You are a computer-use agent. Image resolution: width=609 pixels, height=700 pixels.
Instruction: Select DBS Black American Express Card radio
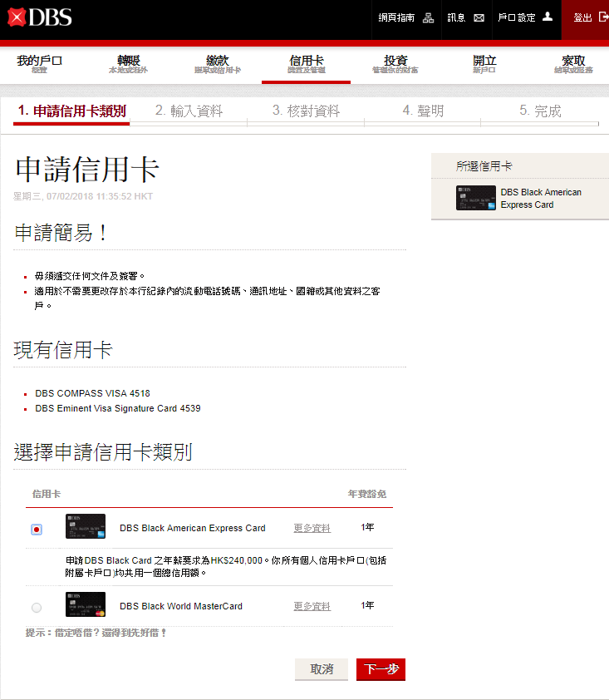tap(37, 530)
